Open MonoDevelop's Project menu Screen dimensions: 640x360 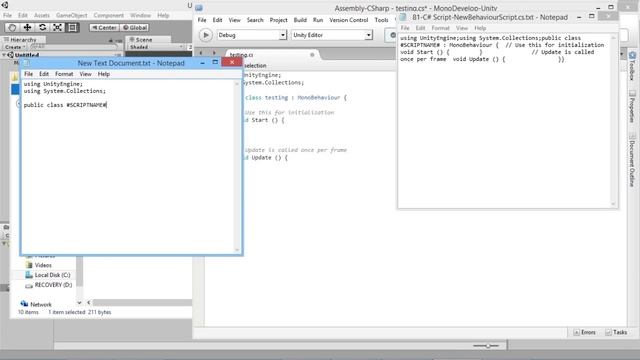coord(278,20)
